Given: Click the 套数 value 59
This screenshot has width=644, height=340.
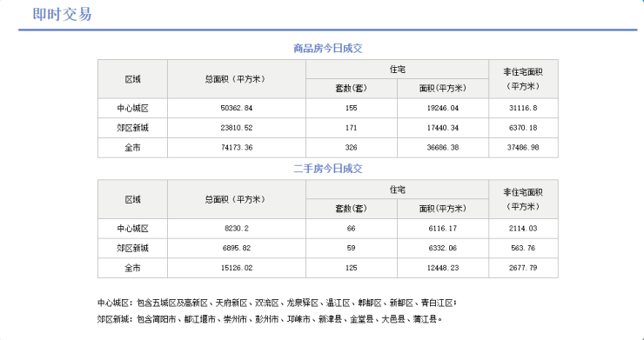Looking at the screenshot, I should coord(352,248).
